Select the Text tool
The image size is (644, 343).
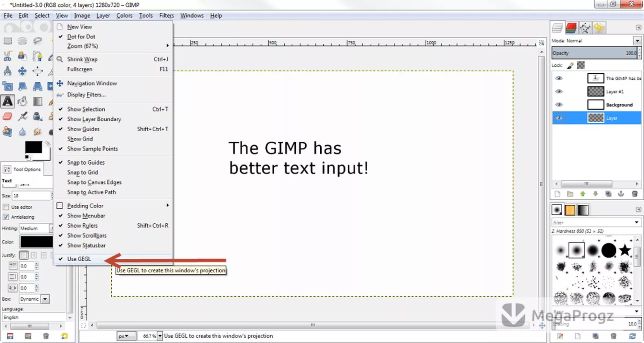pos(7,101)
